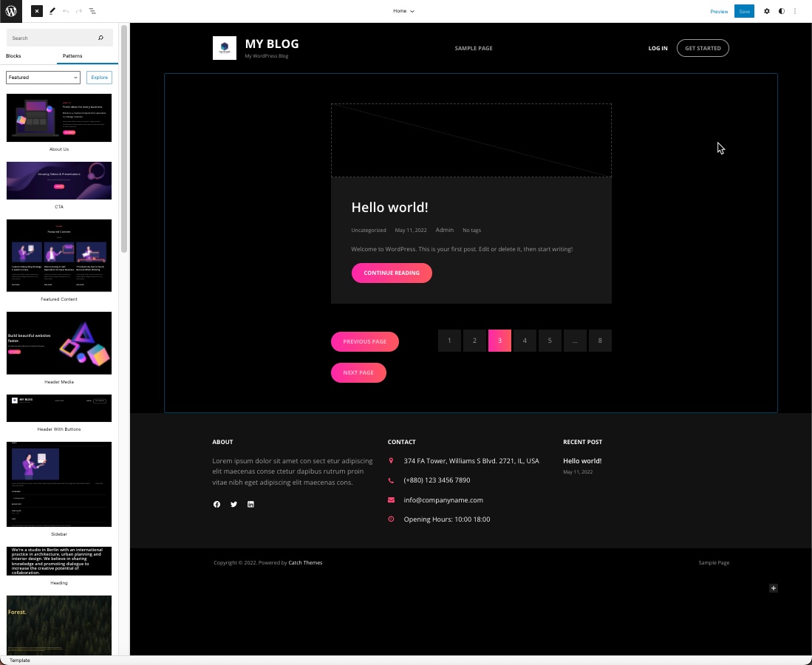This screenshot has height=665, width=812.
Task: Click the phone contact icon
Action: 391,480
